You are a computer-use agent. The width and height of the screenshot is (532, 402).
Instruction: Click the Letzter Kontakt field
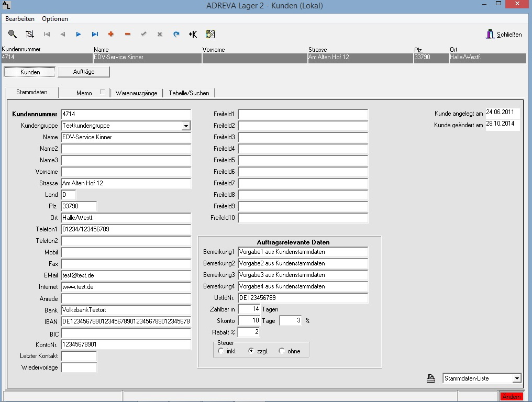(79, 356)
